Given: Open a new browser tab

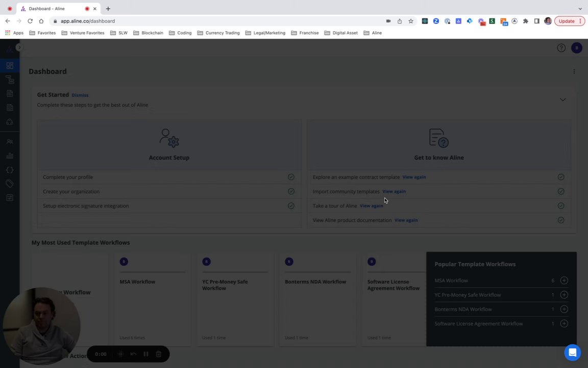Looking at the screenshot, I should (x=108, y=9).
